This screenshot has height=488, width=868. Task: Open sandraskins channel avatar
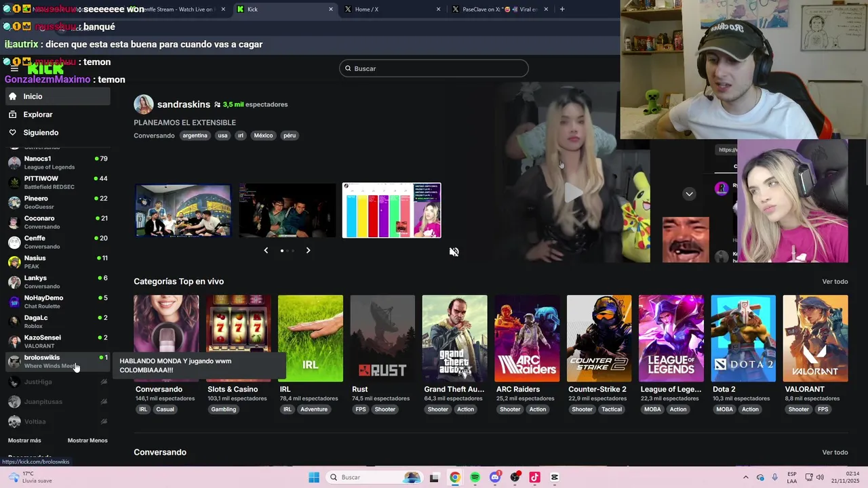[x=144, y=104]
